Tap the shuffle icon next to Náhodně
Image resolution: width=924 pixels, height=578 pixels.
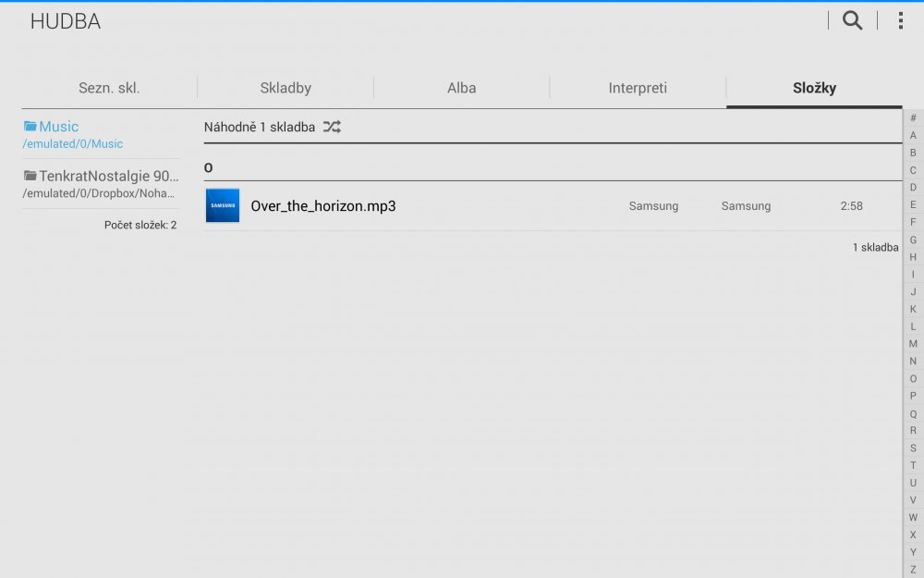[332, 127]
